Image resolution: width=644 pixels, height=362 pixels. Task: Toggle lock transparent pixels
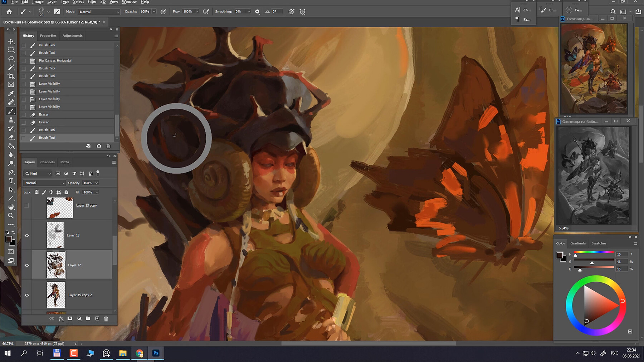point(36,192)
